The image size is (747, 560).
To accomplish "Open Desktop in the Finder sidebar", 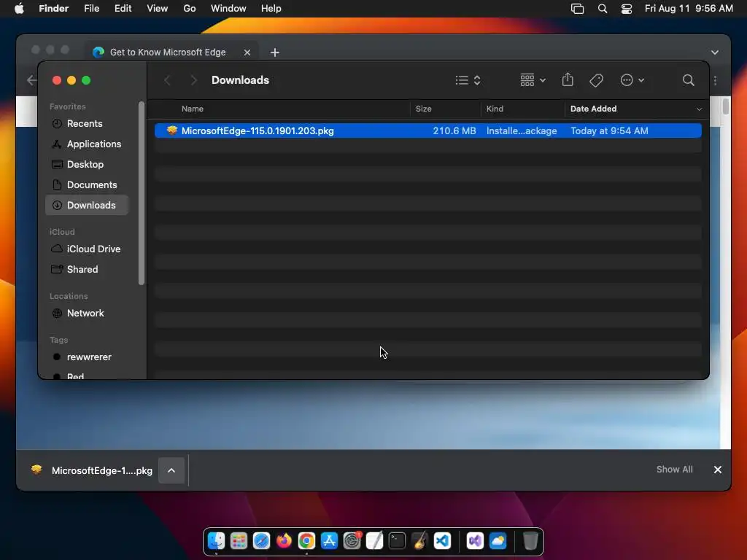I will click(87, 164).
